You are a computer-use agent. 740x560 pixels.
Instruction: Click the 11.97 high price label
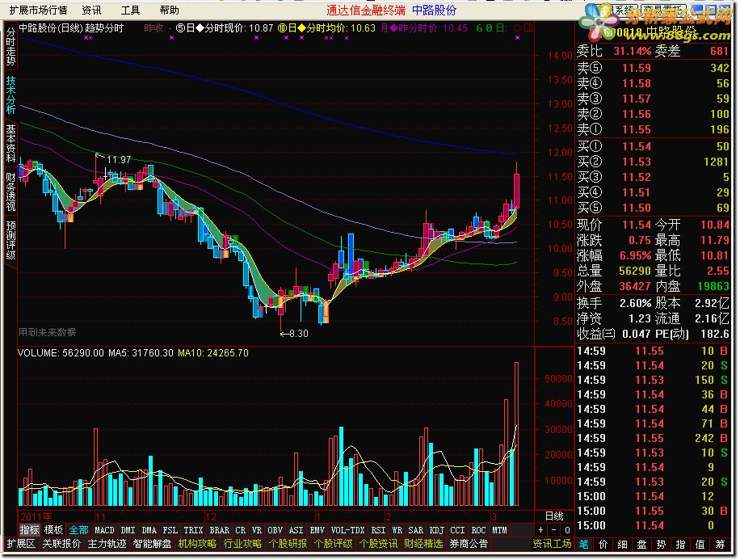click(119, 159)
